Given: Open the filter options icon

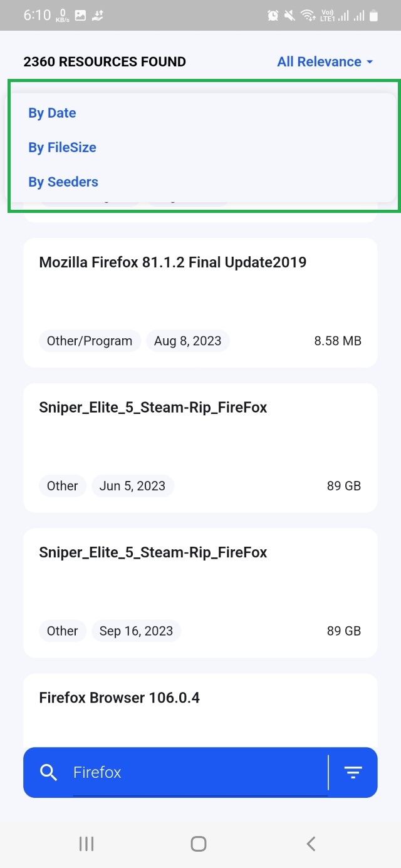Looking at the screenshot, I should click(x=353, y=772).
